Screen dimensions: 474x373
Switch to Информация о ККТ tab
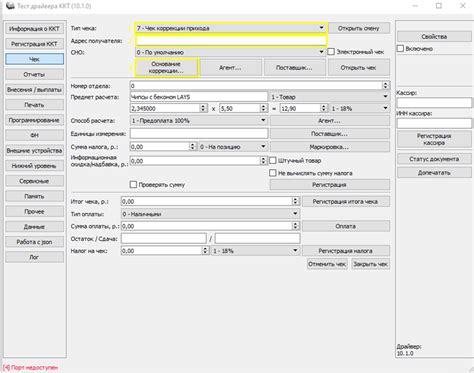34,29
